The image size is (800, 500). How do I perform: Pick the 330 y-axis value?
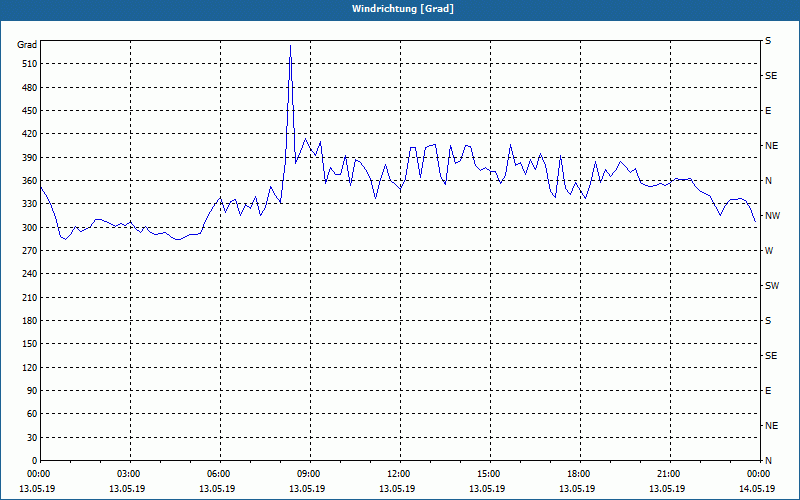[x=30, y=204]
